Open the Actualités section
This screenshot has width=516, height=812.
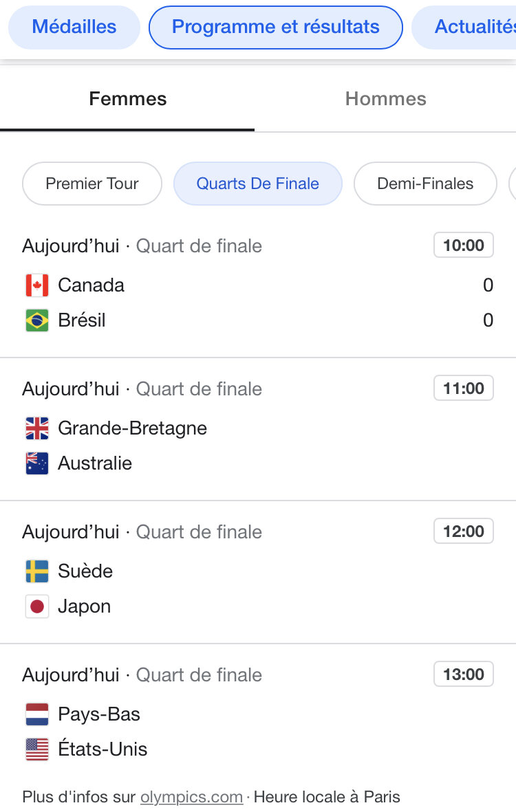464,28
